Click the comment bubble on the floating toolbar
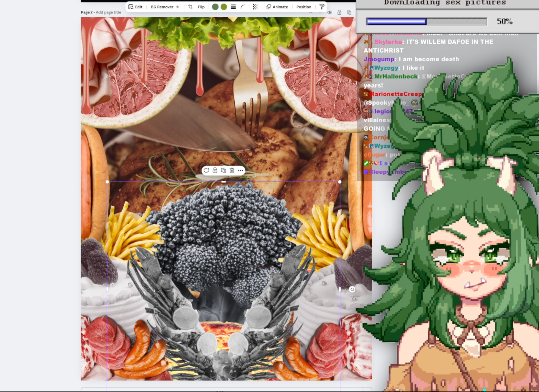 (x=206, y=171)
